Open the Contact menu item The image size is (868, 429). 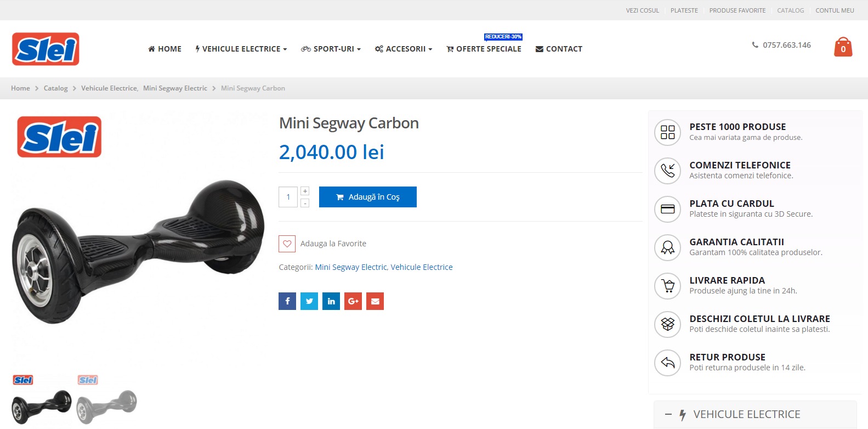[559, 49]
